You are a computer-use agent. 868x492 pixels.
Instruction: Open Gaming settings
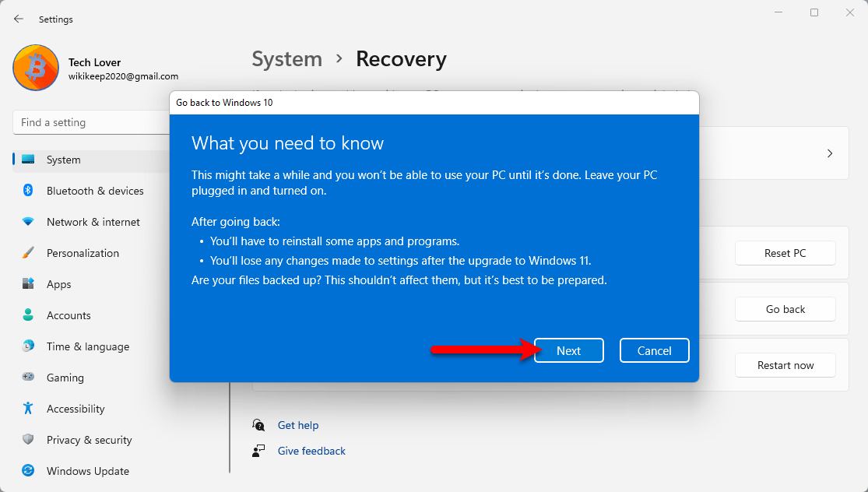coord(65,378)
